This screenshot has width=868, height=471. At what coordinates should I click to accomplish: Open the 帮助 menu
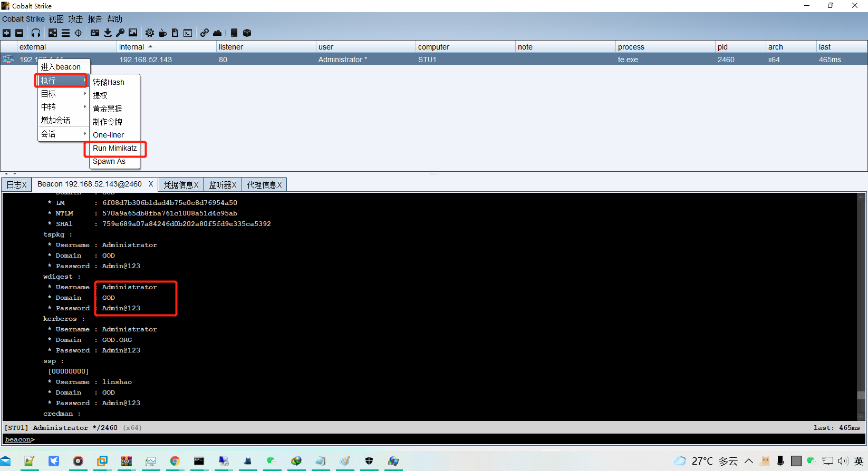coord(114,19)
